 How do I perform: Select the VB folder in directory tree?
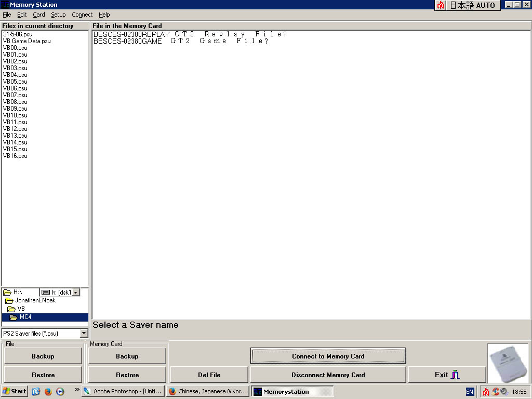point(16,309)
